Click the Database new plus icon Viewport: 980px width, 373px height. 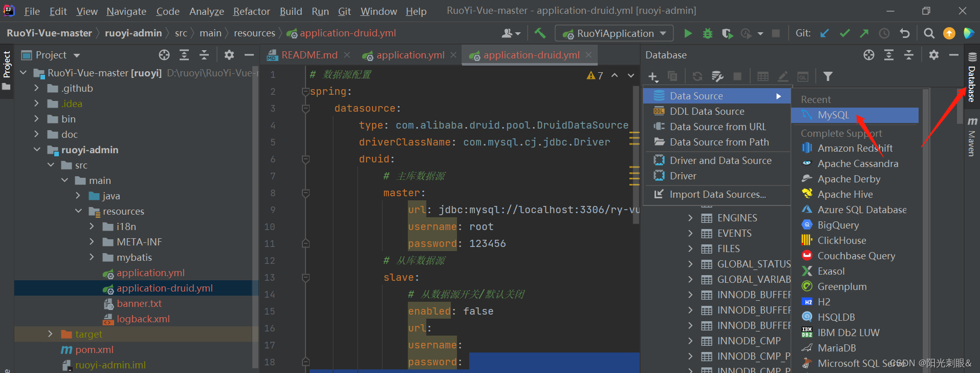coord(653,77)
